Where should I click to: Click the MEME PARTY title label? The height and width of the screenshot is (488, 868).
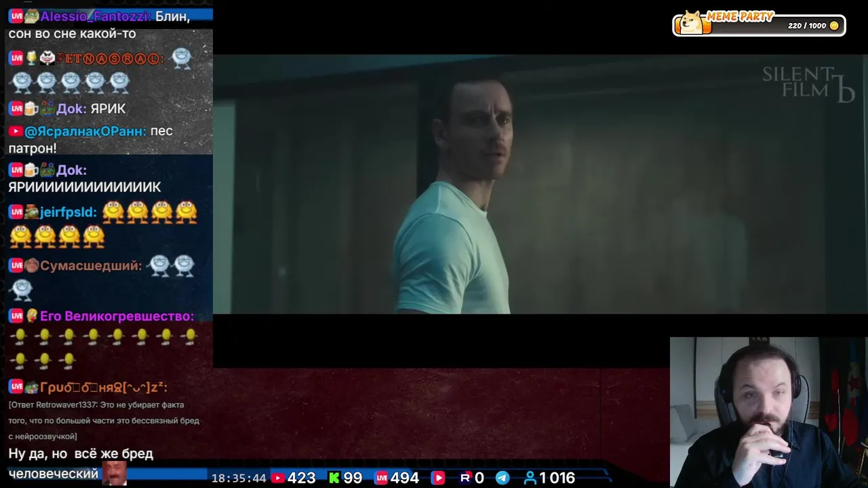(740, 16)
